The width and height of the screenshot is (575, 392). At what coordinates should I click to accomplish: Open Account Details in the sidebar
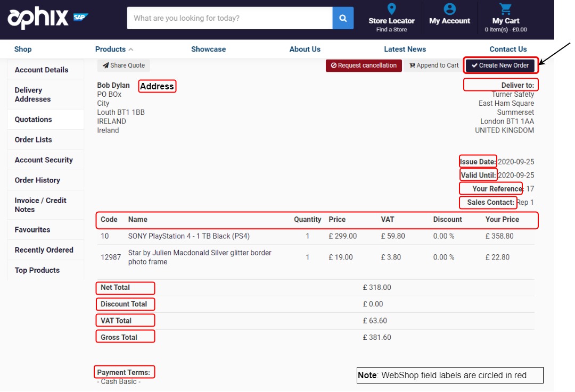point(42,70)
